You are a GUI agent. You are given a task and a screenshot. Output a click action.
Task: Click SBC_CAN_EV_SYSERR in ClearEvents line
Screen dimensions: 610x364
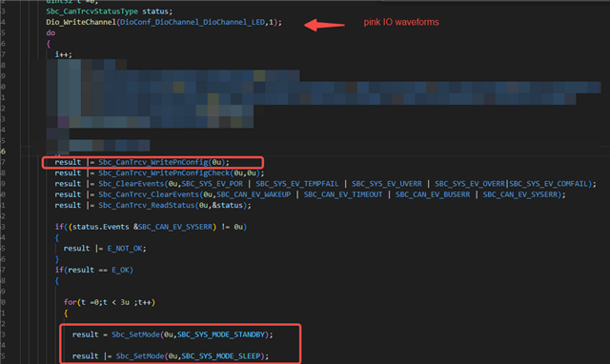click(520, 194)
